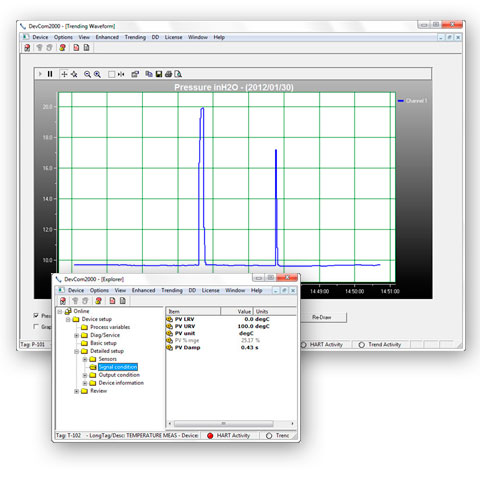
Task: Copy the chart to clipboard icon
Action: point(149,74)
